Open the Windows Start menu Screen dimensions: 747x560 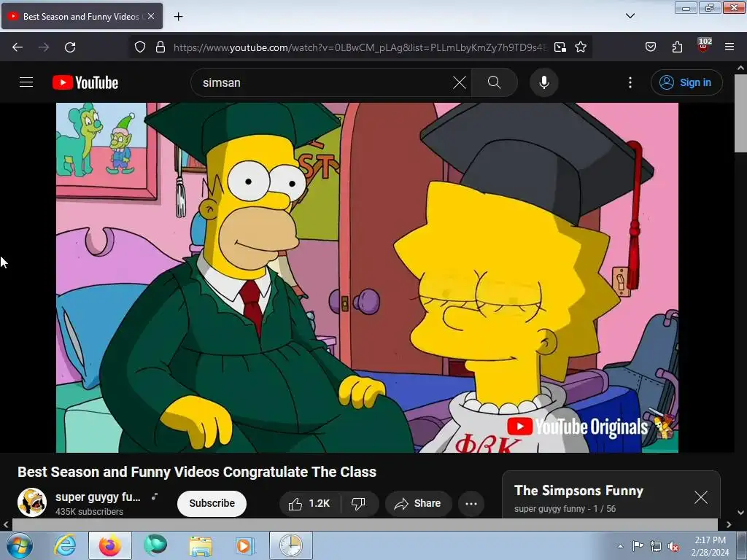coord(19,545)
